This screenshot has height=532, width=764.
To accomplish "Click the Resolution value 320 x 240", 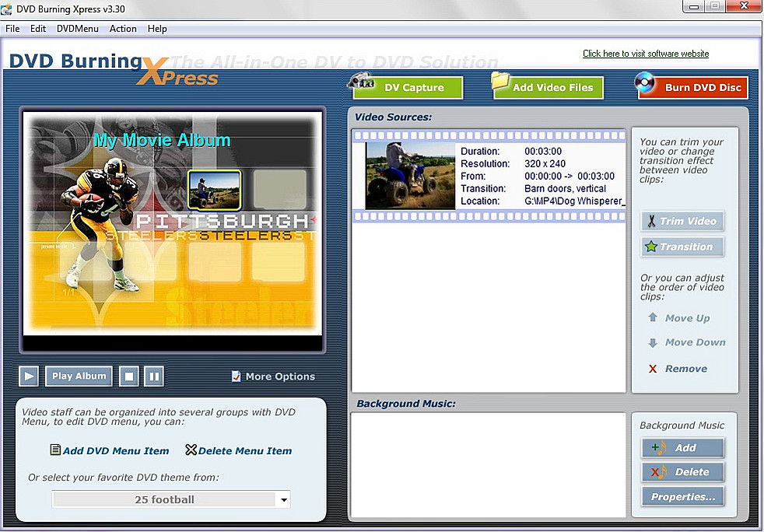I will point(545,163).
